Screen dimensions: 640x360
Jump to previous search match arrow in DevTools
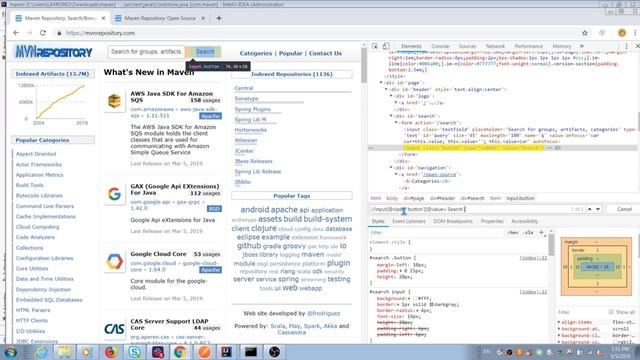point(589,209)
